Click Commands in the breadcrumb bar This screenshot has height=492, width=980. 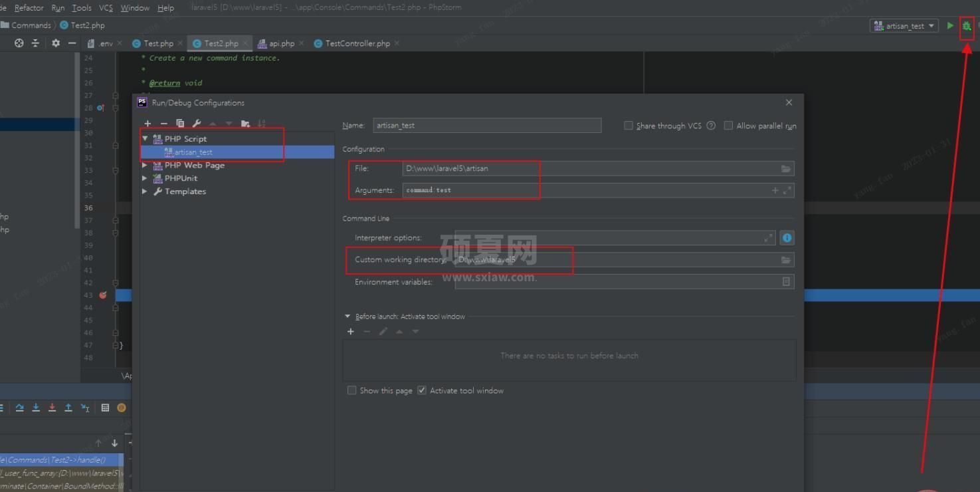click(31, 25)
